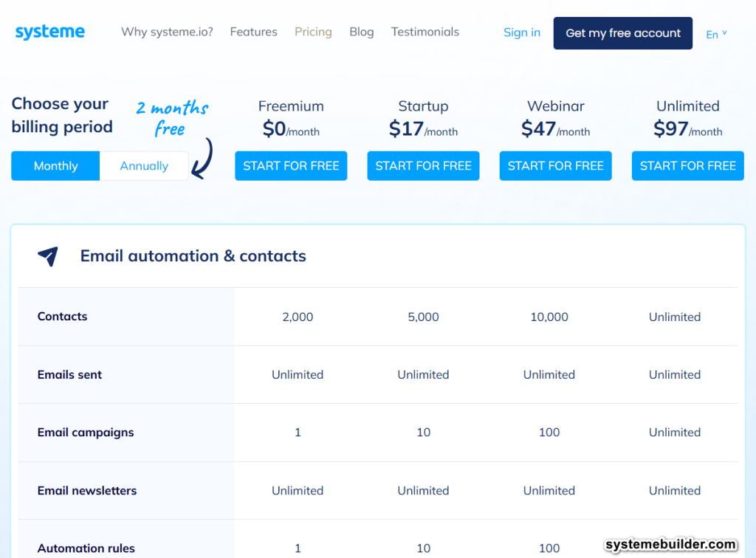
Task: Click the paper plane Email automation icon
Action: [47, 255]
